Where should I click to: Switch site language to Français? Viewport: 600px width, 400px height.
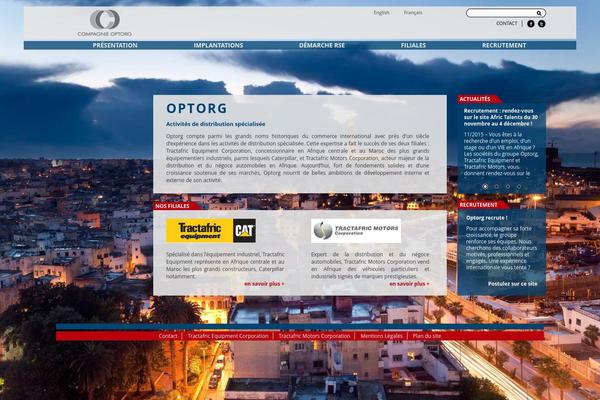(x=413, y=13)
